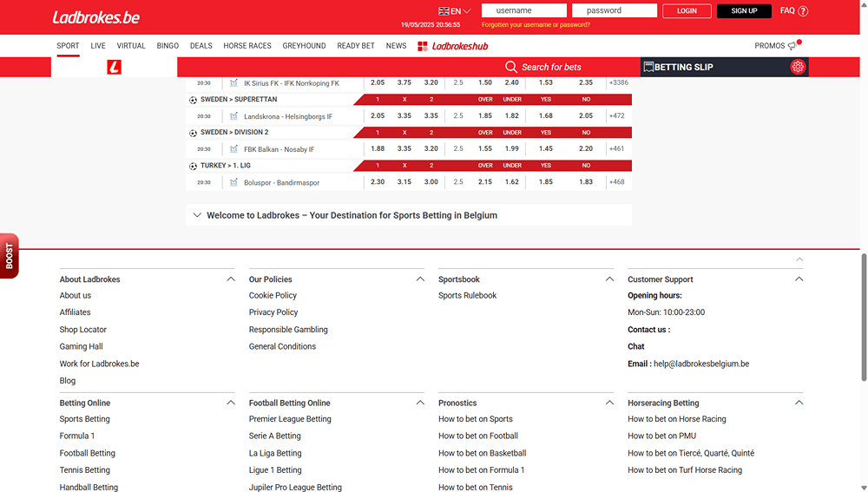868x492 pixels.
Task: Open stats icon for FBK Balkan match
Action: pyautogui.click(x=233, y=149)
